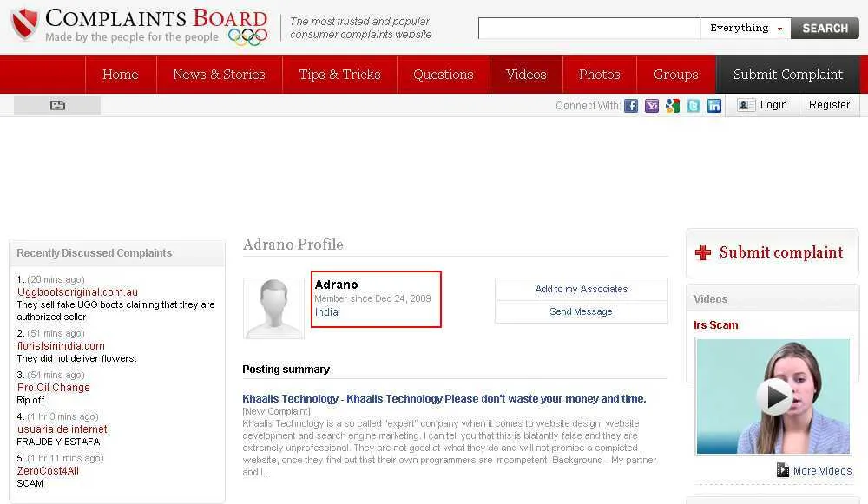Click the user icon beside Login
This screenshot has height=504, width=868.
coord(746,105)
